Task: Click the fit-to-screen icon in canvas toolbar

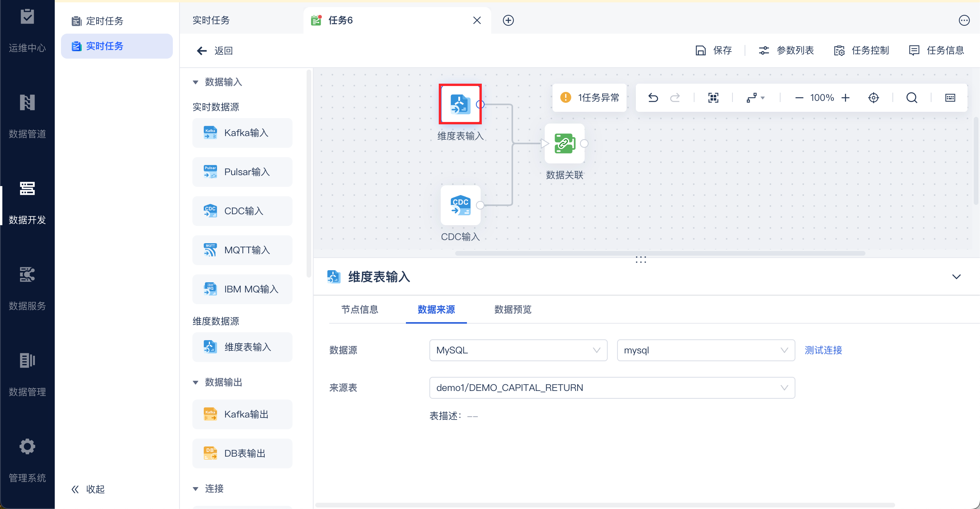Action: point(713,98)
